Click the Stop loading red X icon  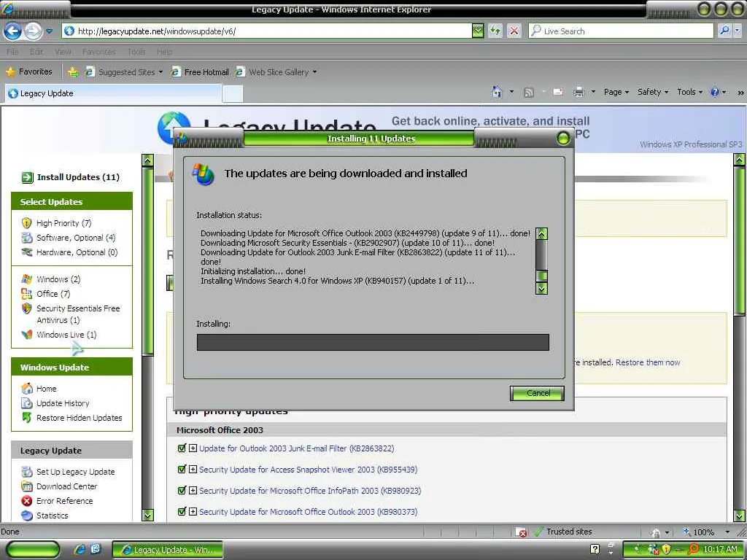click(x=514, y=31)
